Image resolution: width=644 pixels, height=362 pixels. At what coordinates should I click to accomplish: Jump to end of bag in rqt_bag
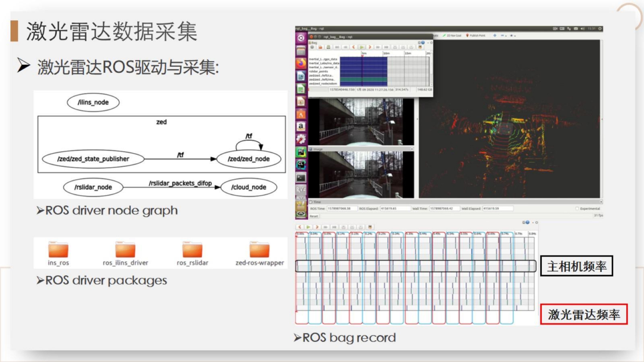point(386,47)
